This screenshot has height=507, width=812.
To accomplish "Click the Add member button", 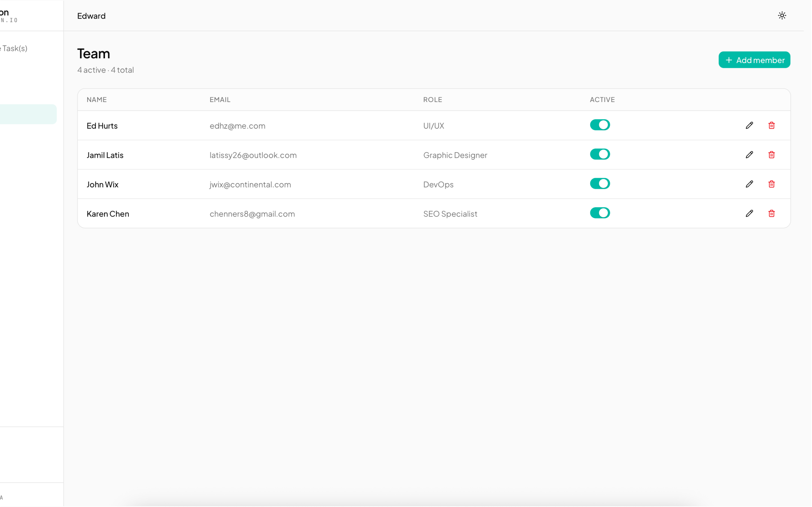I will [x=754, y=60].
